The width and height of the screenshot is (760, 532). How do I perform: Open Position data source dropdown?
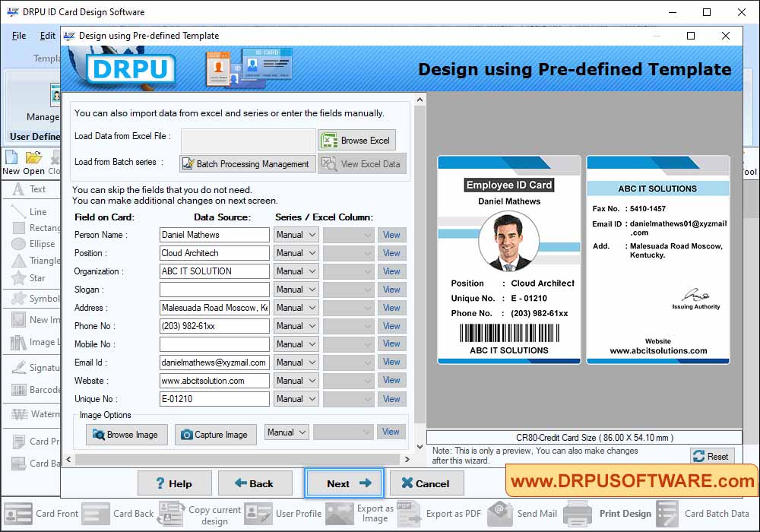click(296, 253)
